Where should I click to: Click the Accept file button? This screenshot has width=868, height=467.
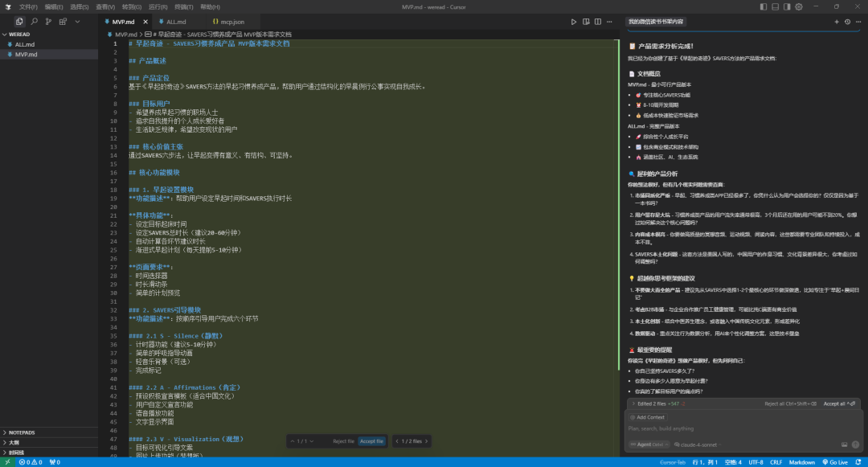click(x=371, y=441)
